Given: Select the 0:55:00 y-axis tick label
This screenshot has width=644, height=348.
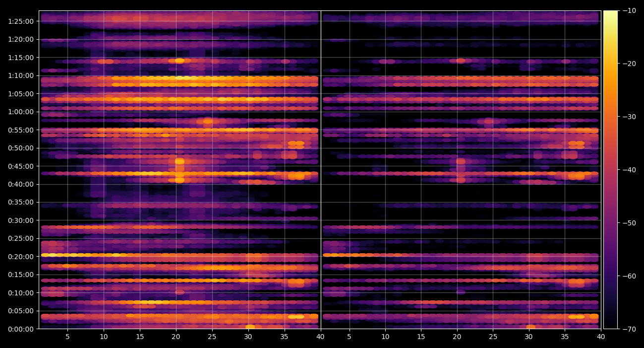Looking at the screenshot, I should coord(21,130).
